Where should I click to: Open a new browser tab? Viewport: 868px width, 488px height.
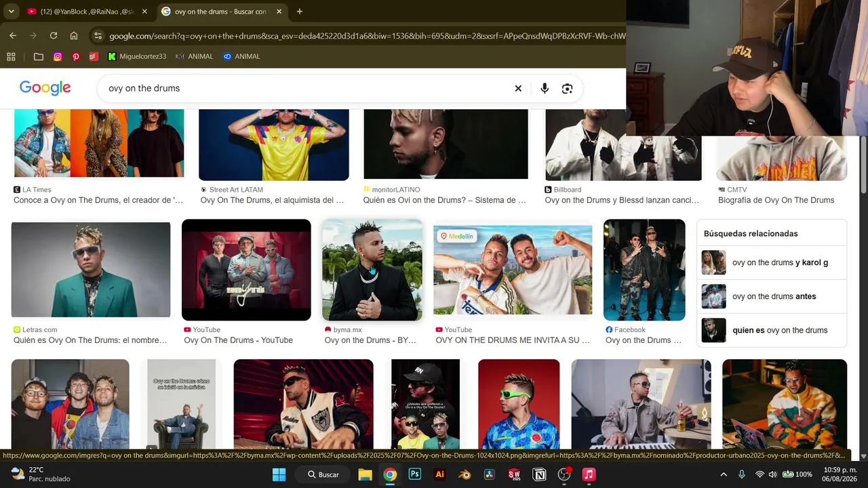pos(300,12)
